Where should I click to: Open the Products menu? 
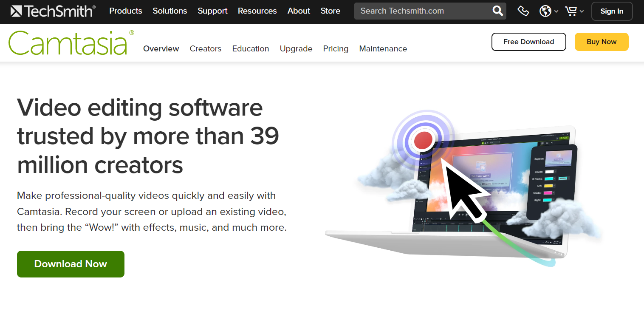pos(126,11)
